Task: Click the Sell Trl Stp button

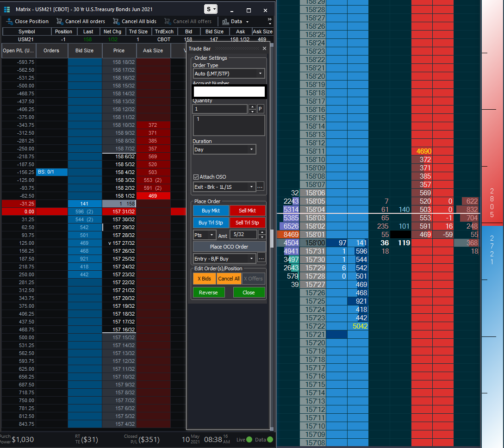Action: [x=247, y=223]
